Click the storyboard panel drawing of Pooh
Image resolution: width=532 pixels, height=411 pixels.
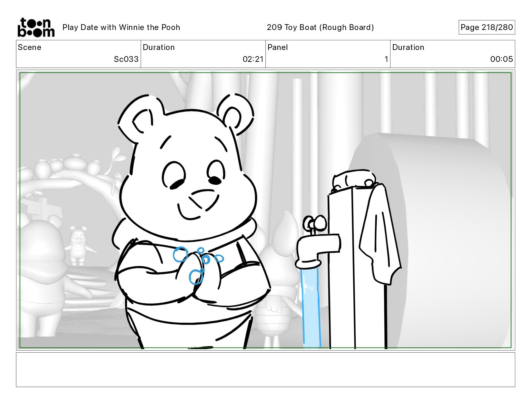pyautogui.click(x=265, y=210)
